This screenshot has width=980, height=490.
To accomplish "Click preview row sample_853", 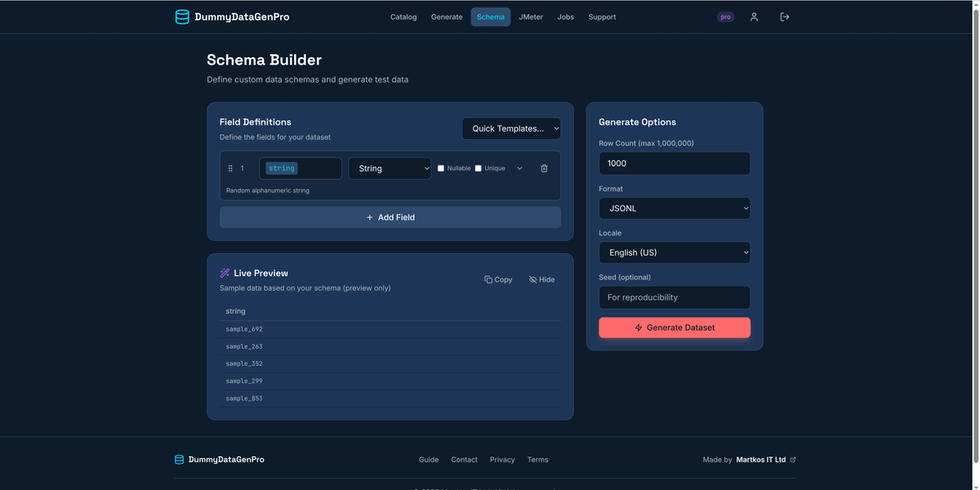I will pos(390,399).
